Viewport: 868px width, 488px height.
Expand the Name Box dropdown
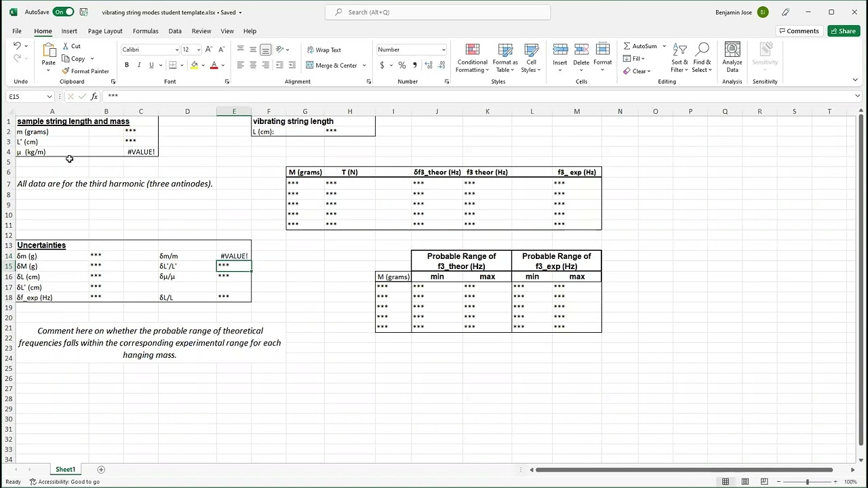49,96
